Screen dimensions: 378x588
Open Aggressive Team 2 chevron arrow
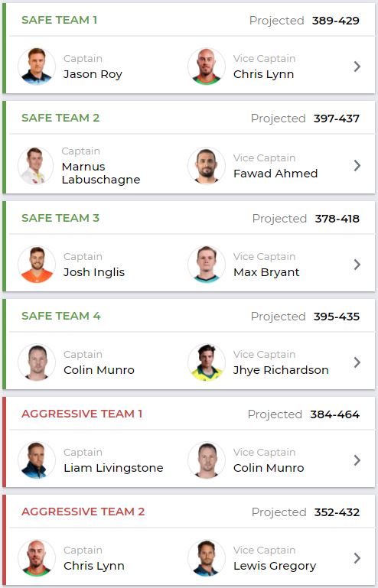point(357,558)
